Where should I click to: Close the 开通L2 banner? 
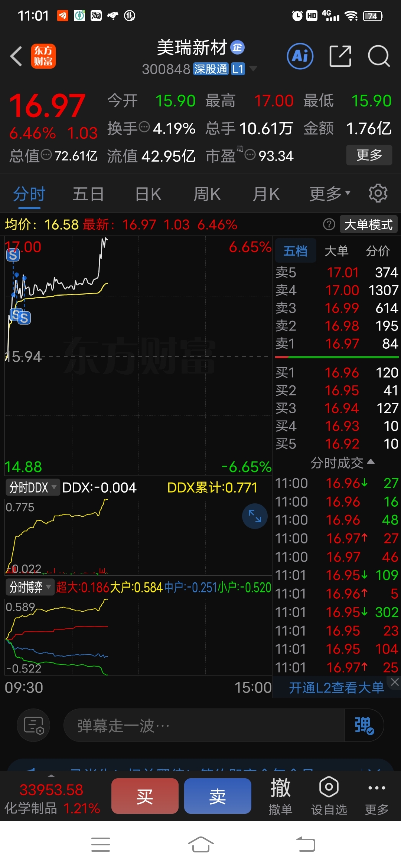tap(395, 682)
